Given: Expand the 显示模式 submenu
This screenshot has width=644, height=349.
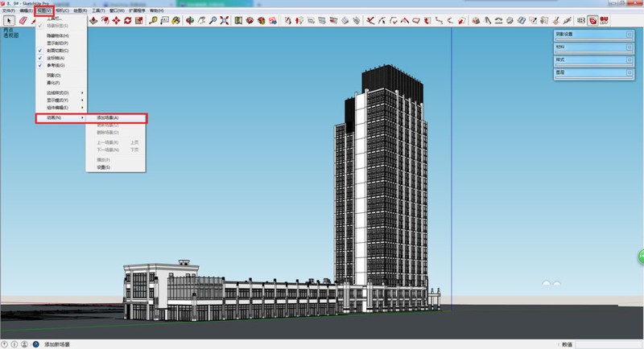Looking at the screenshot, I should click(x=61, y=100).
